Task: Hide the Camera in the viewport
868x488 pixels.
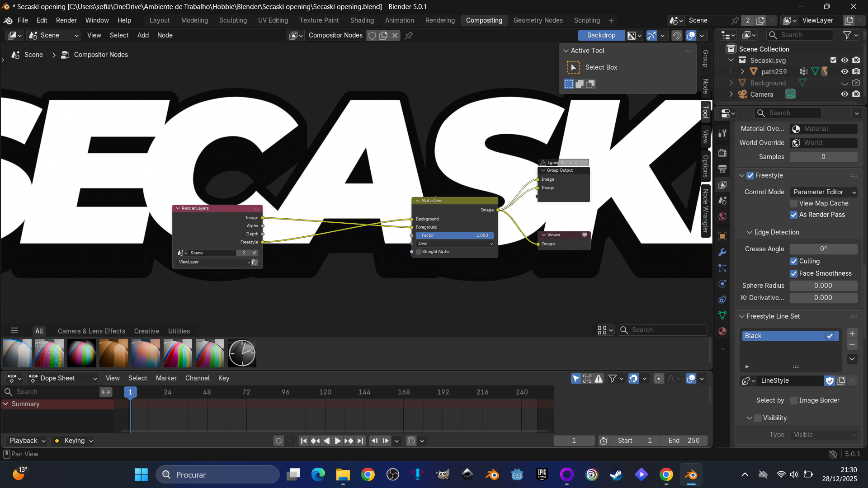Action: 844,94
